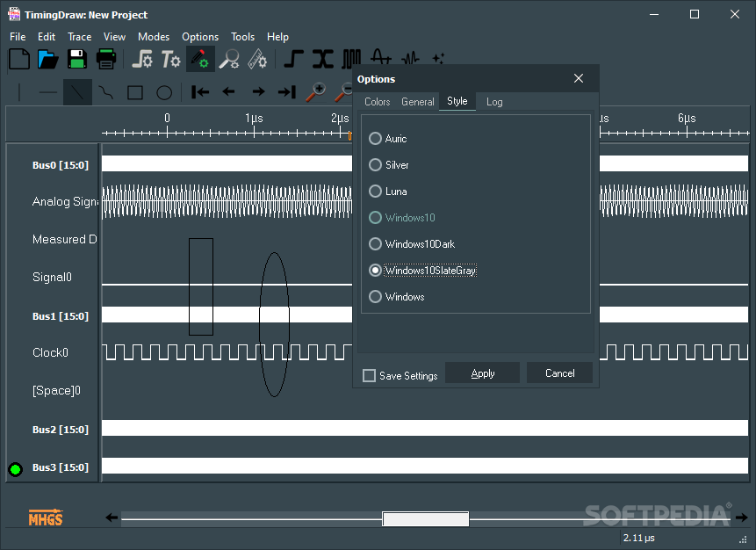Select the Measured D trace label
Viewport: 756px width, 550px height.
[65, 239]
